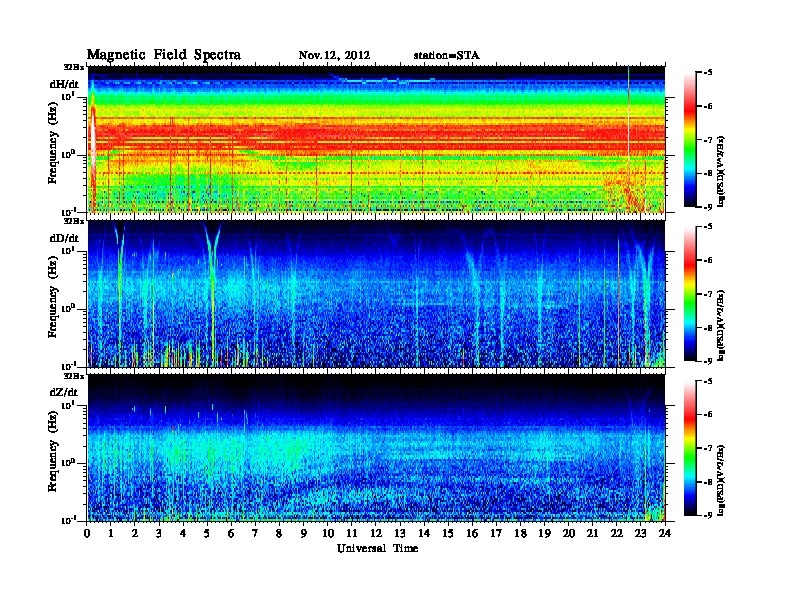The height and width of the screenshot is (612, 792).
Task: Select the dZ/dt panel label
Action: 64,392
